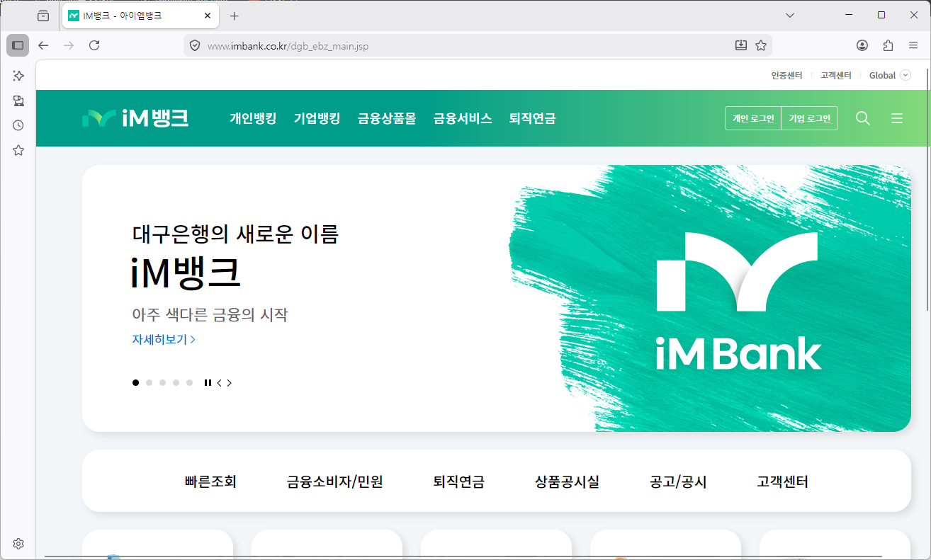This screenshot has width=931, height=560.
Task: Follow the 자세히보기 link
Action: tap(164, 339)
